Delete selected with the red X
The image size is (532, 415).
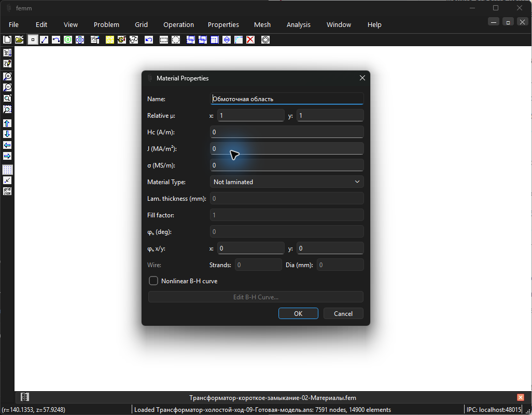tap(250, 40)
